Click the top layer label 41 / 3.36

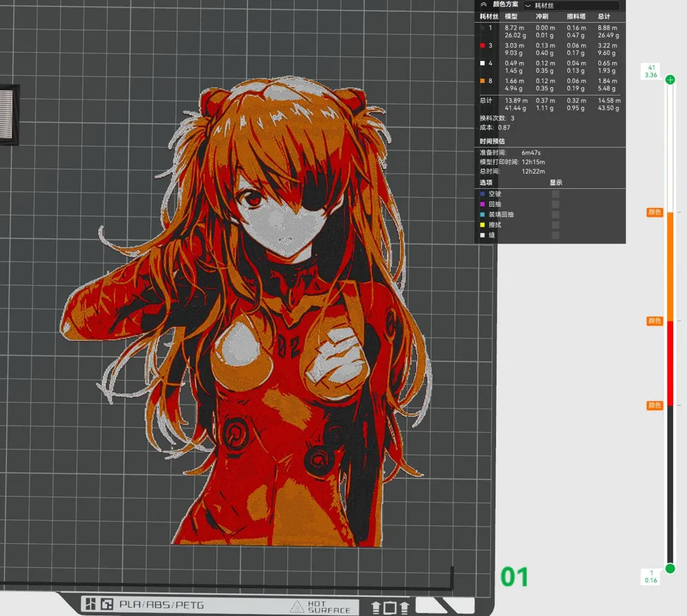651,71
